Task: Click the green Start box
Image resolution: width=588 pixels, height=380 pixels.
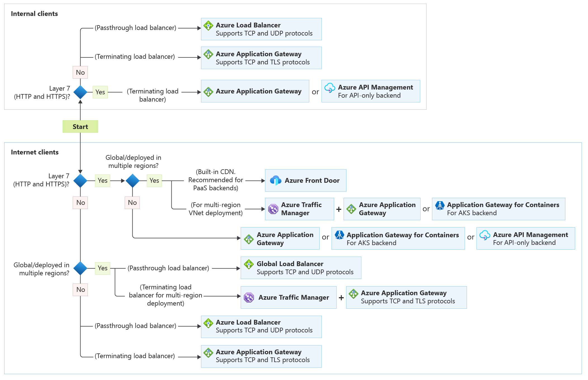Action: click(x=80, y=126)
